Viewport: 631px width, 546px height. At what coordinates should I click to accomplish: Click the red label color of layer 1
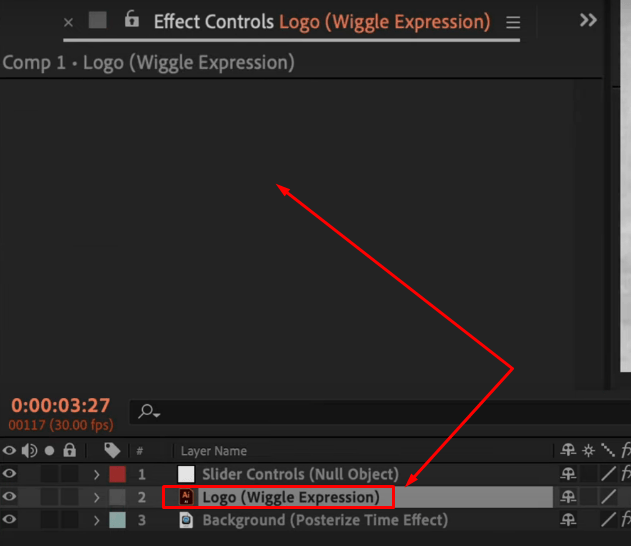118,474
